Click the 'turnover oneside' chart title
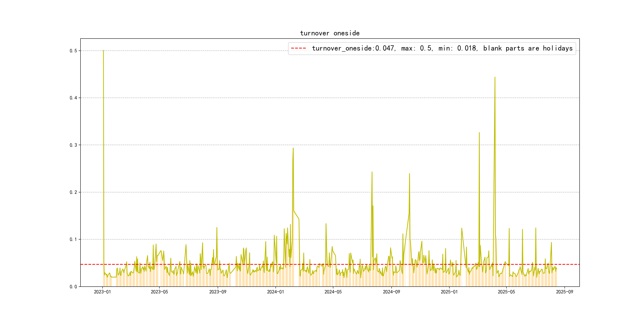 (x=330, y=33)
